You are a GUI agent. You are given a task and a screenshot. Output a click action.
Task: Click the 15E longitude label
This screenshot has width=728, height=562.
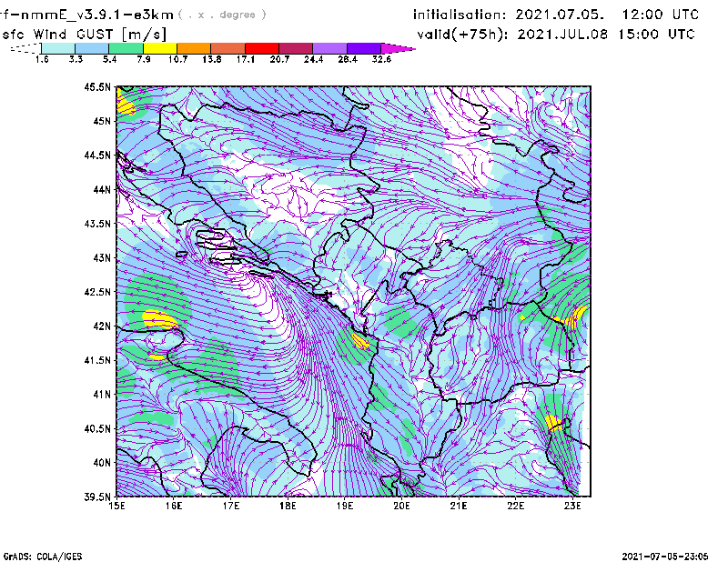116,506
